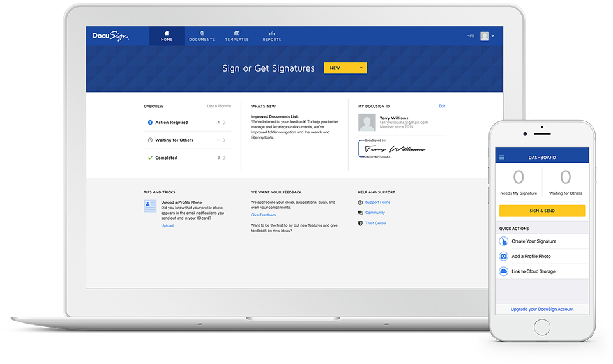613x364 pixels.
Task: Open the Give Feedback link
Action: tap(264, 215)
